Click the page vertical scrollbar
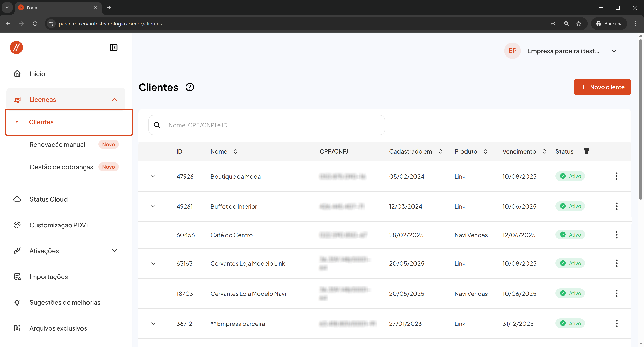This screenshot has width=644, height=347. (x=640, y=120)
